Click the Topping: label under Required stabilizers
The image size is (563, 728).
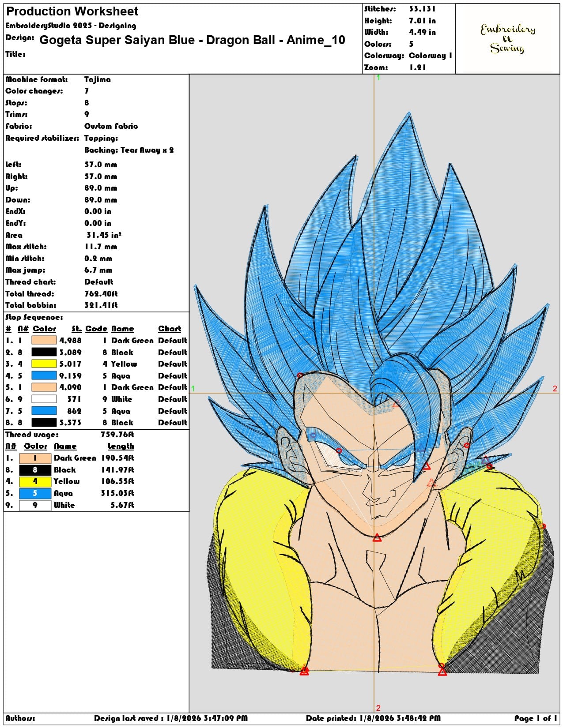(x=101, y=138)
